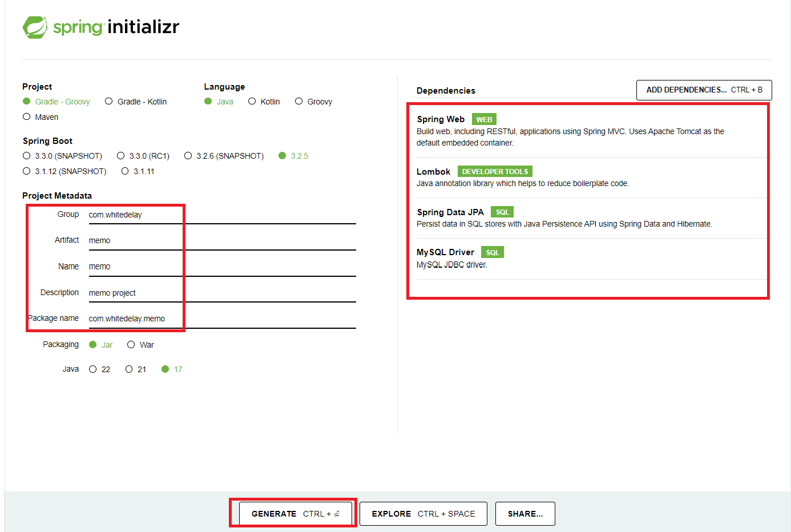Click the Project Metadata heading
Viewport: 791px width, 532px height.
pos(57,196)
